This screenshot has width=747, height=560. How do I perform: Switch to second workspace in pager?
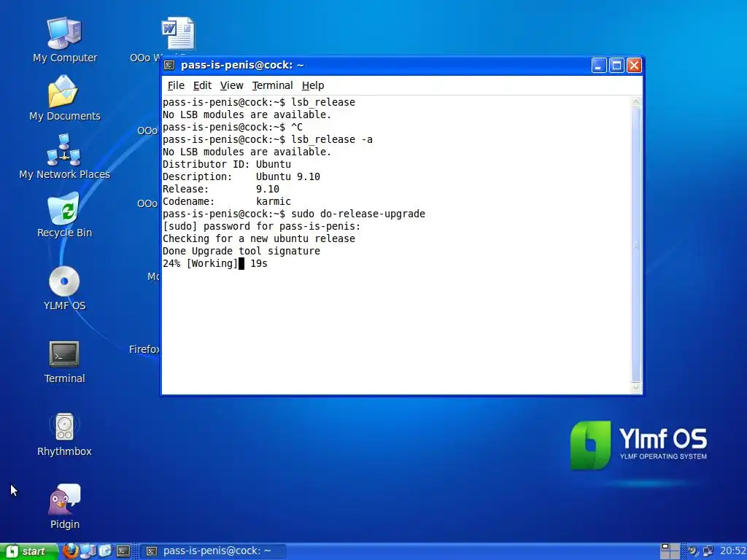tap(675, 547)
